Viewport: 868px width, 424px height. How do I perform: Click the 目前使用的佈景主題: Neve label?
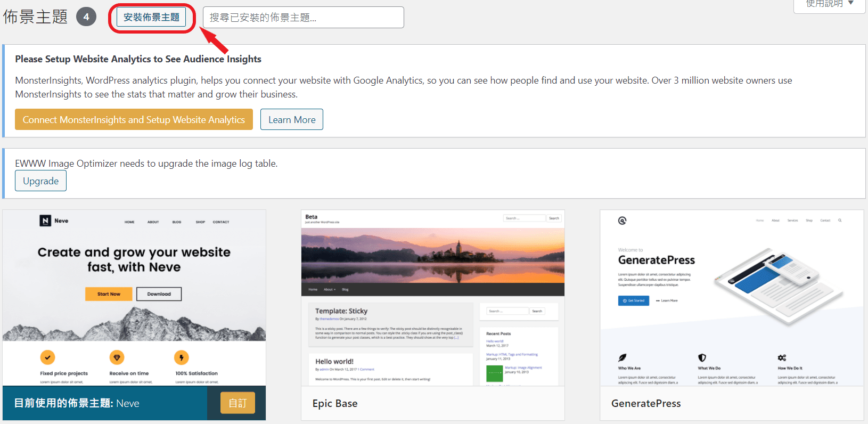point(77,403)
